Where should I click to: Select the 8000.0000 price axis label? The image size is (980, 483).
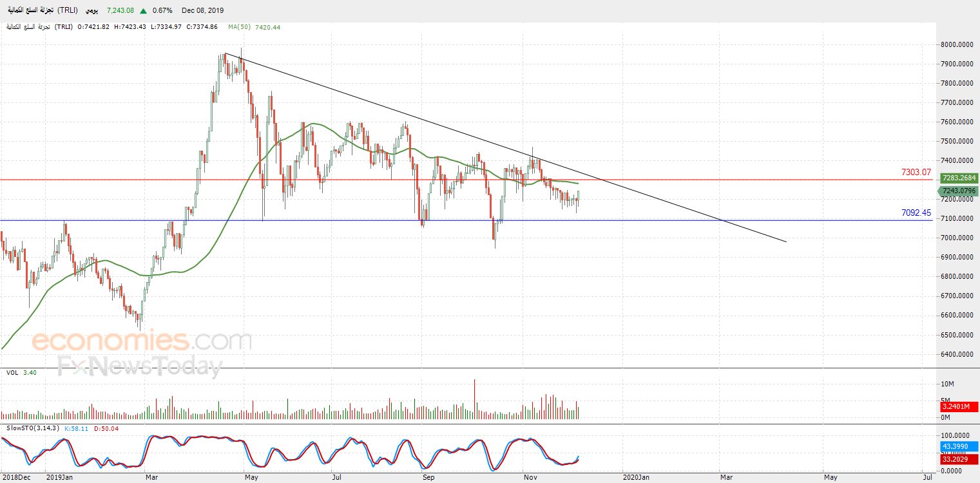(956, 44)
